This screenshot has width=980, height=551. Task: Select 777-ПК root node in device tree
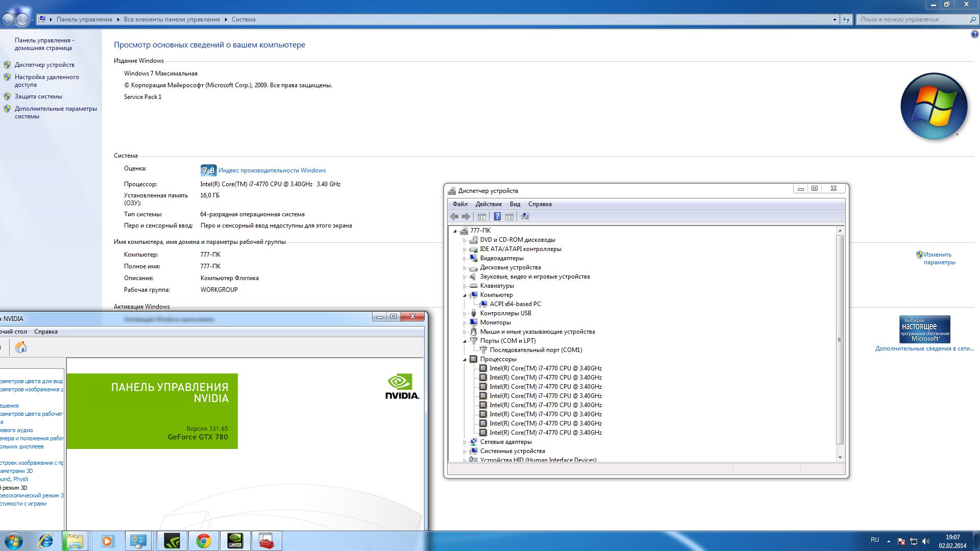click(x=480, y=231)
